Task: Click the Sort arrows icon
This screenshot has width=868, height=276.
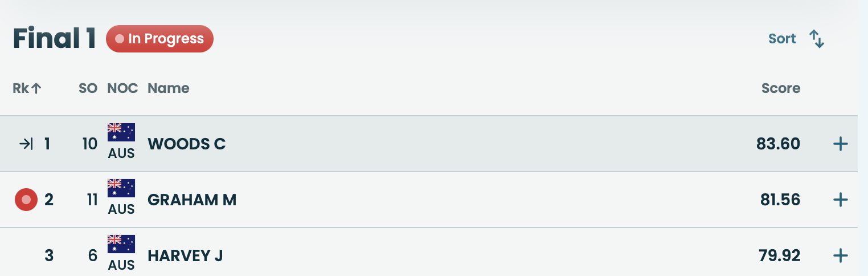Action: click(817, 39)
